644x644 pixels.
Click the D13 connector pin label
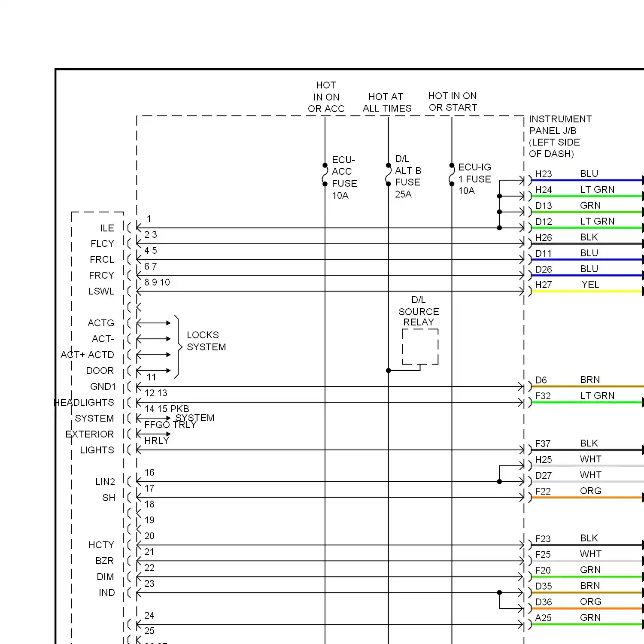[x=543, y=206]
